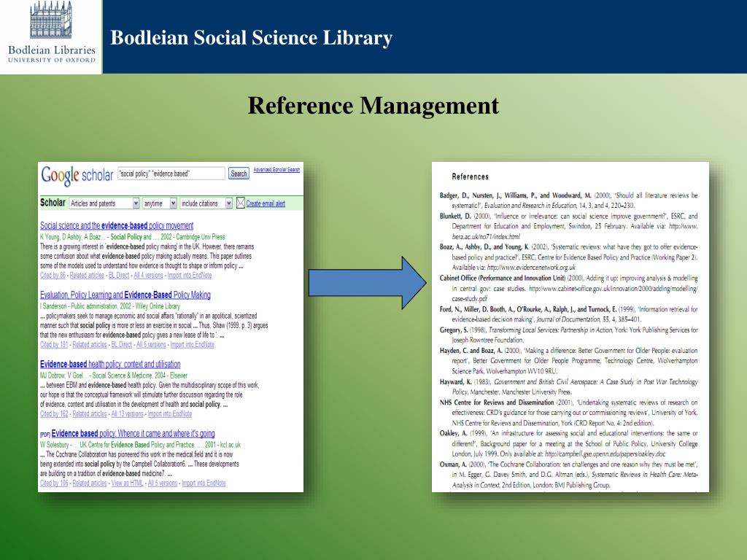747x560 pixels.
Task: Open 'Related articles' next to Cited by 86
Action: tap(87, 275)
